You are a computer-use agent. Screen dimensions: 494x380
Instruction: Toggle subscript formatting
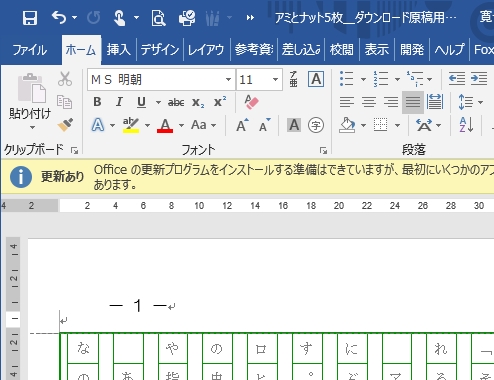[198, 102]
